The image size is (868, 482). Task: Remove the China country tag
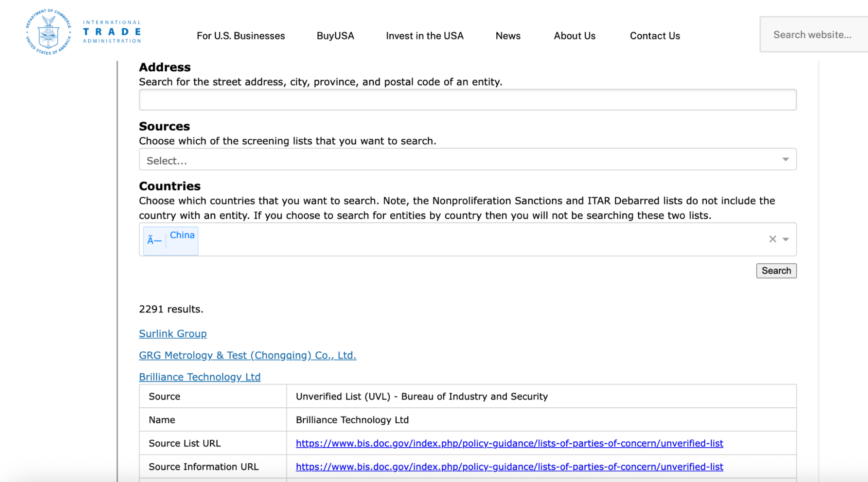(x=154, y=240)
